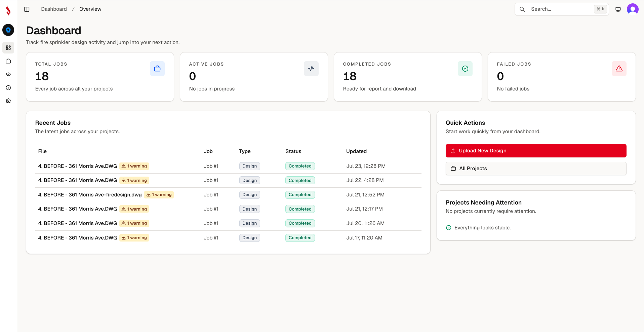Open the settings gear icon in sidebar

pyautogui.click(x=8, y=101)
